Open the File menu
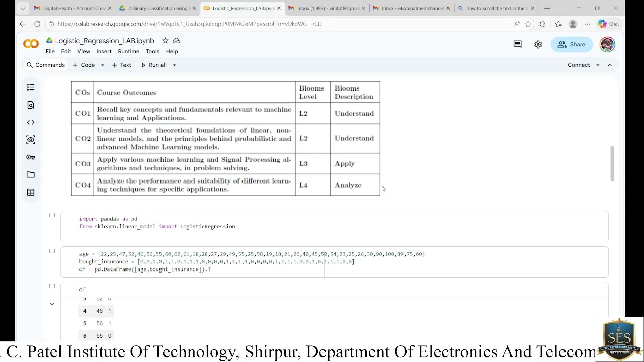644x362 pixels. [50, 51]
